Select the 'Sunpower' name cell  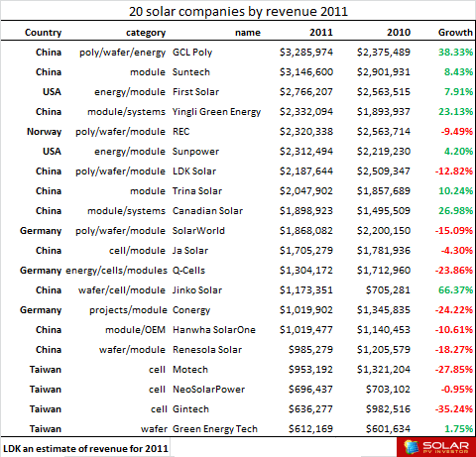[x=195, y=152]
